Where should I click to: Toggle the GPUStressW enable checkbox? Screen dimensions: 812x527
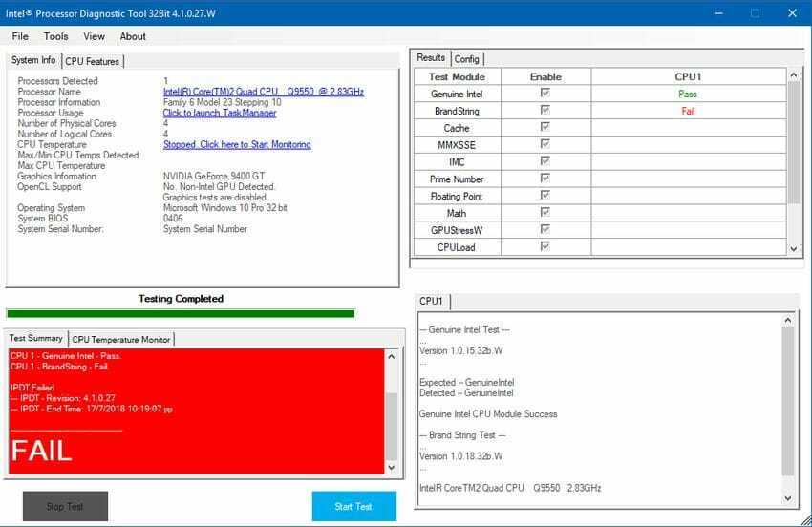(545, 229)
